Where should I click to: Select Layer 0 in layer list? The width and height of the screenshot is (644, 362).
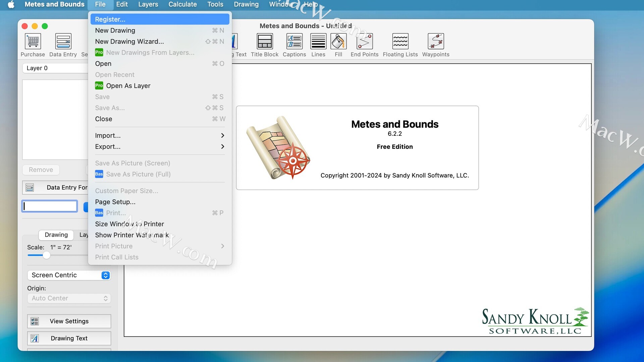pos(55,68)
